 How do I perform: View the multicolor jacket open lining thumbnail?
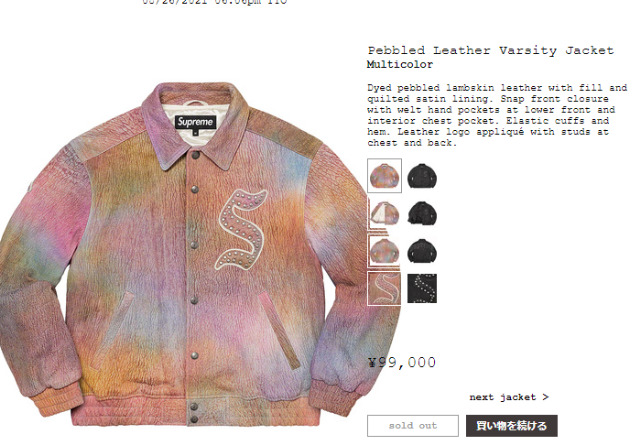click(384, 214)
